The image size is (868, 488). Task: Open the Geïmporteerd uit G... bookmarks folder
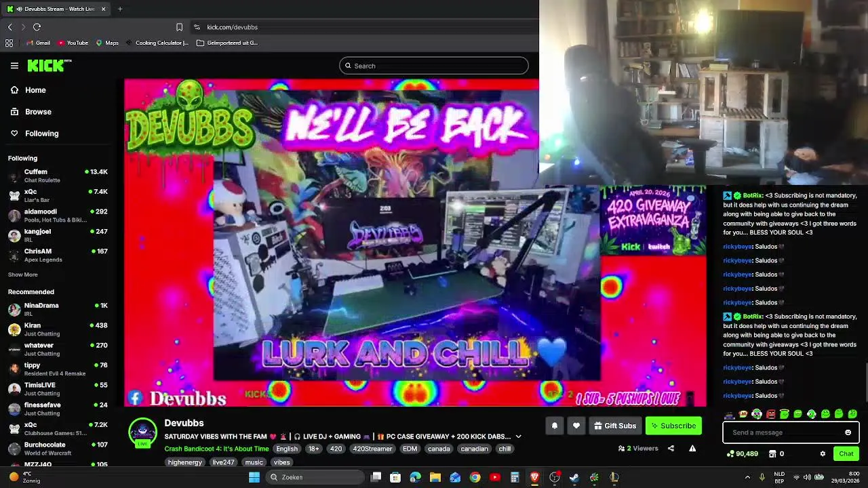click(x=227, y=43)
